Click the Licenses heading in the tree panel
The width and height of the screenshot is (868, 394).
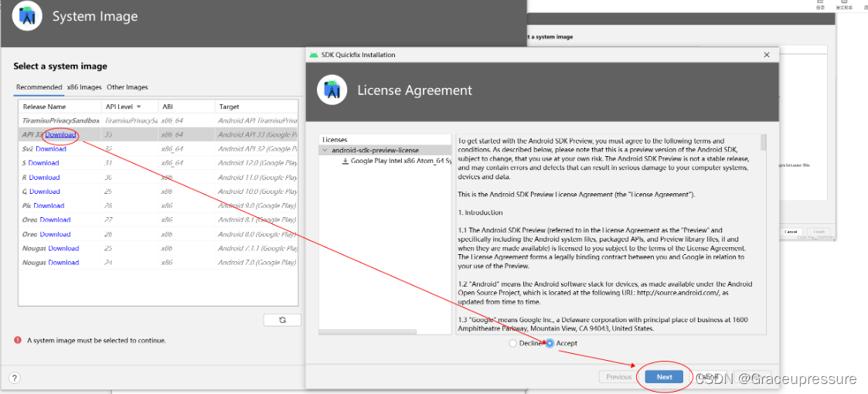coord(335,140)
